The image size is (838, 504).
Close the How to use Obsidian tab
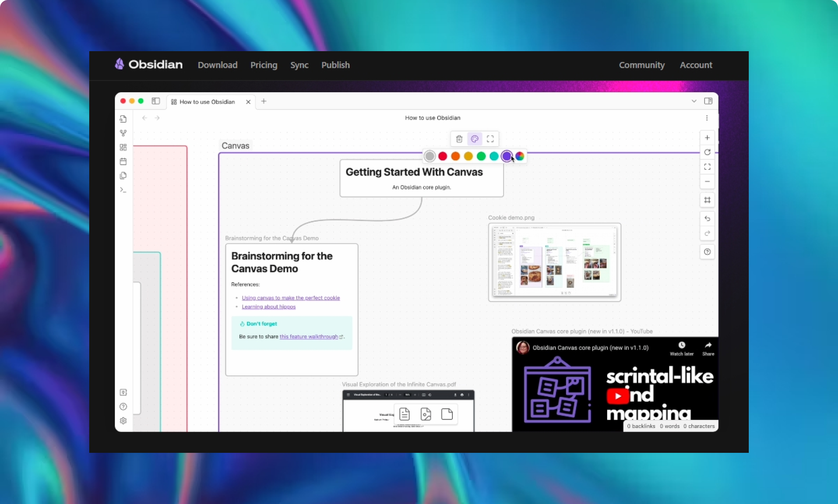coord(248,102)
